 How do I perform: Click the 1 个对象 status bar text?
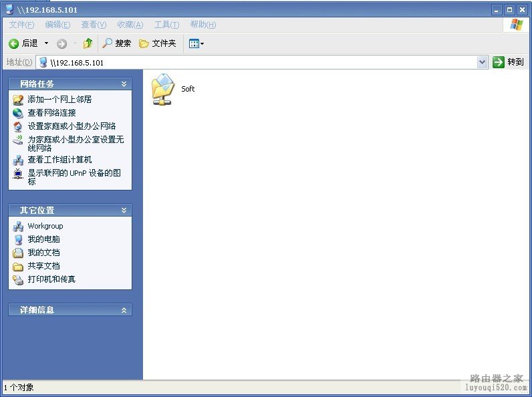coord(19,388)
